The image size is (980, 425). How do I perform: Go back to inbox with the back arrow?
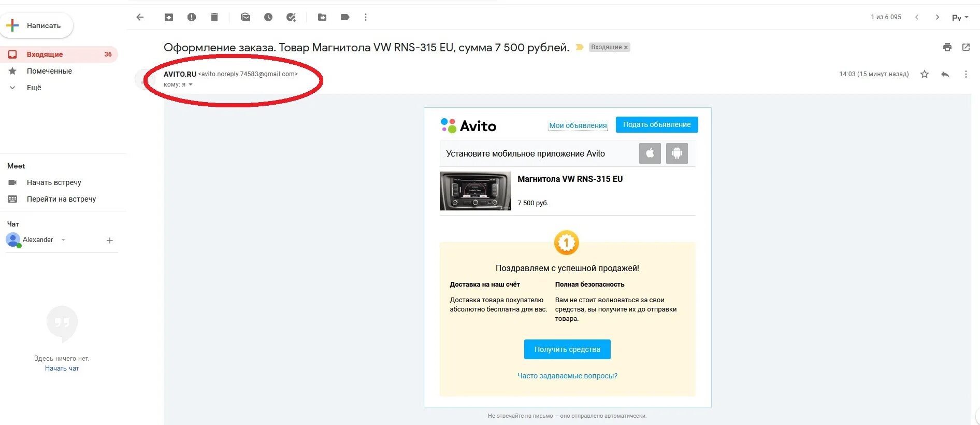point(140,17)
